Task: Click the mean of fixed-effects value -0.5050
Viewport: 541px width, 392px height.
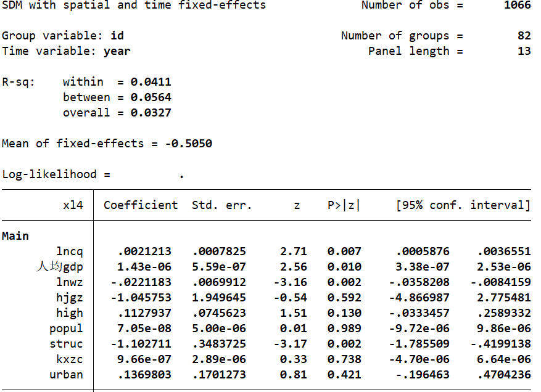Action: [189, 144]
